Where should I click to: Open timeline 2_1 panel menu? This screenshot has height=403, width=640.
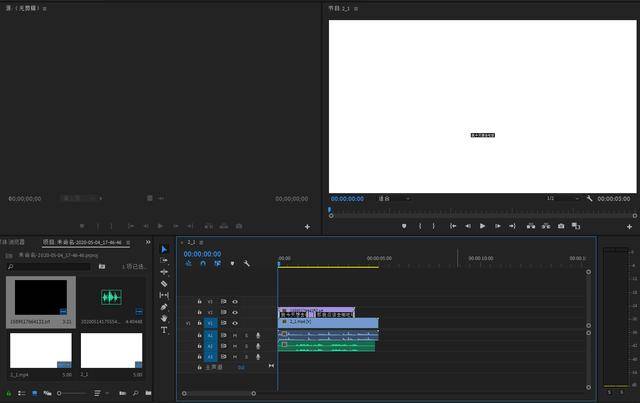click(x=201, y=243)
